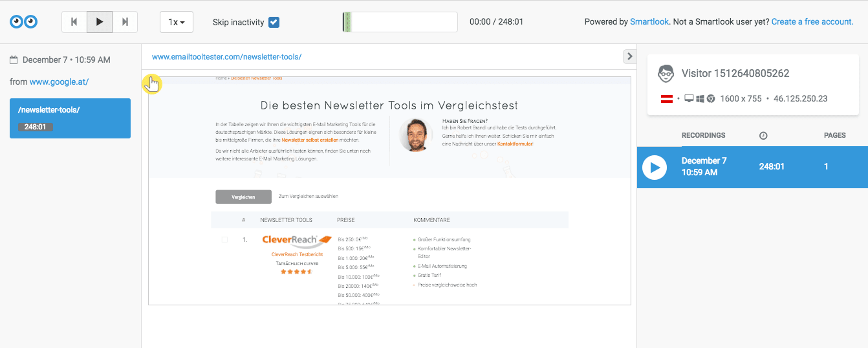Click Robert Brandl's portrait photo
The height and width of the screenshot is (348, 868).
[x=416, y=135]
